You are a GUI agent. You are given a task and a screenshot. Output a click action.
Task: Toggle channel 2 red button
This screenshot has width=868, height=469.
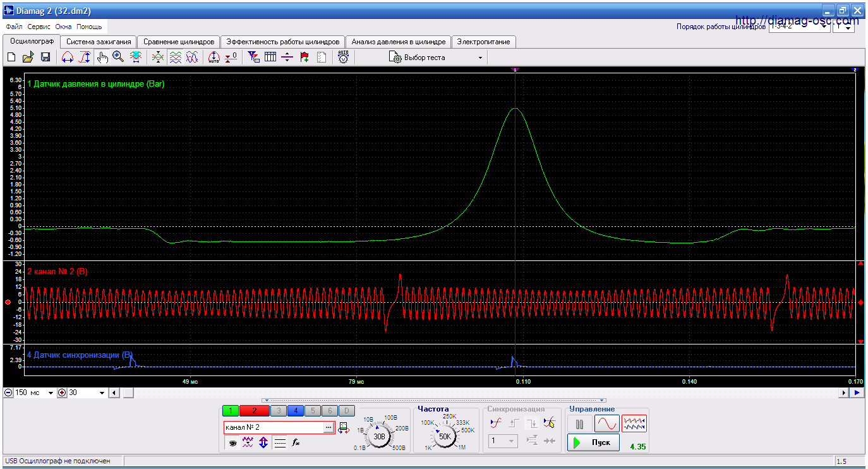254,411
